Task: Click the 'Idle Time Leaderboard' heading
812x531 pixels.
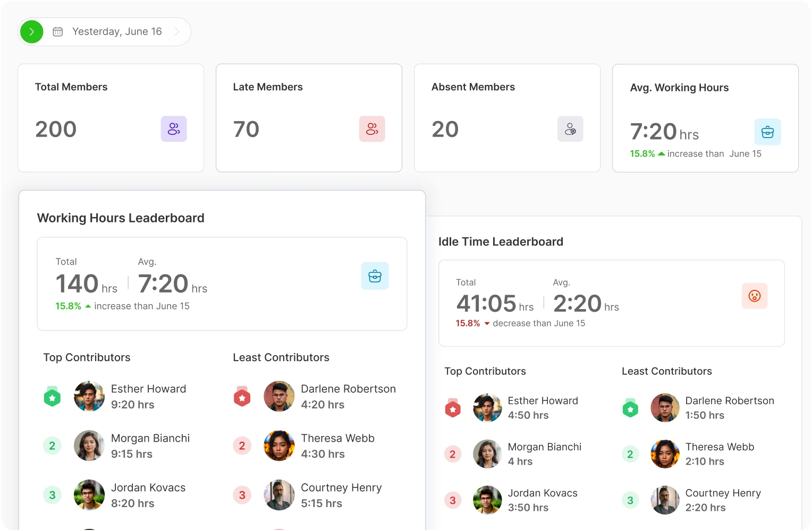Action: pos(501,242)
